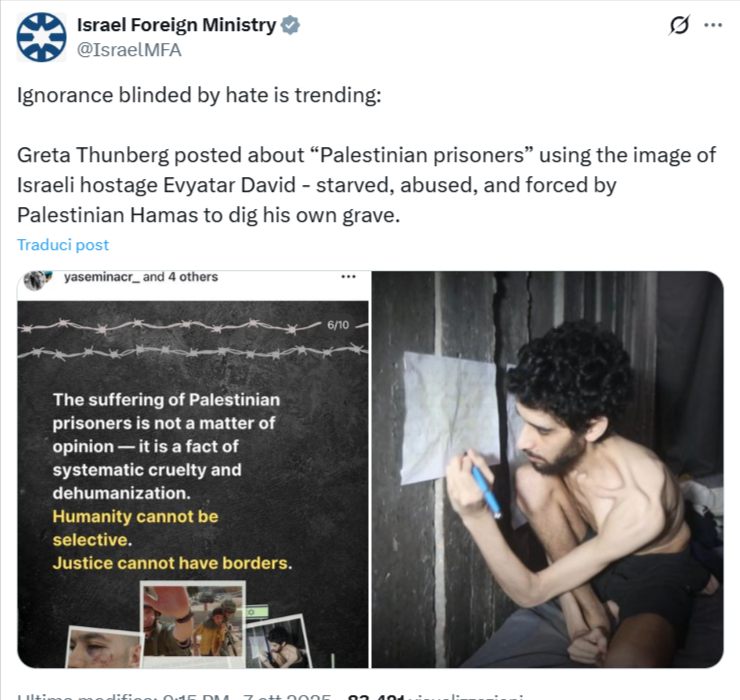This screenshot has height=700, width=740.
Task: Open the Israel Foreign Ministry display name
Action: 177,25
